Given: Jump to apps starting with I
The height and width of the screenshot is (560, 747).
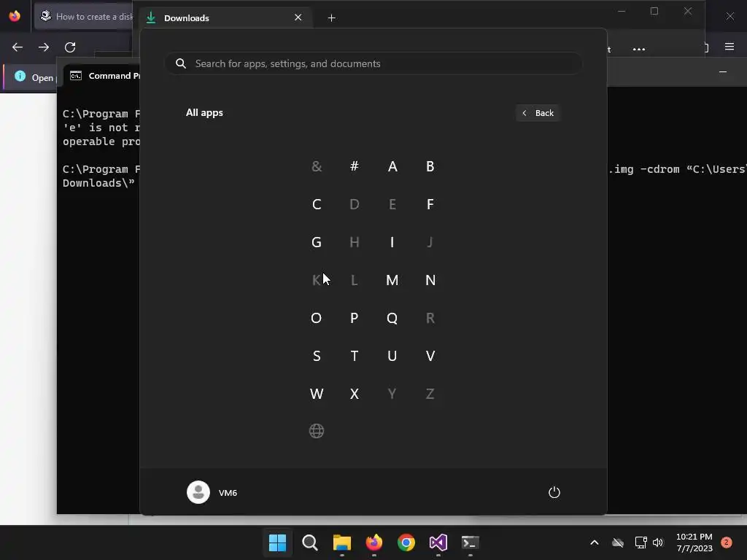Looking at the screenshot, I should click(392, 242).
